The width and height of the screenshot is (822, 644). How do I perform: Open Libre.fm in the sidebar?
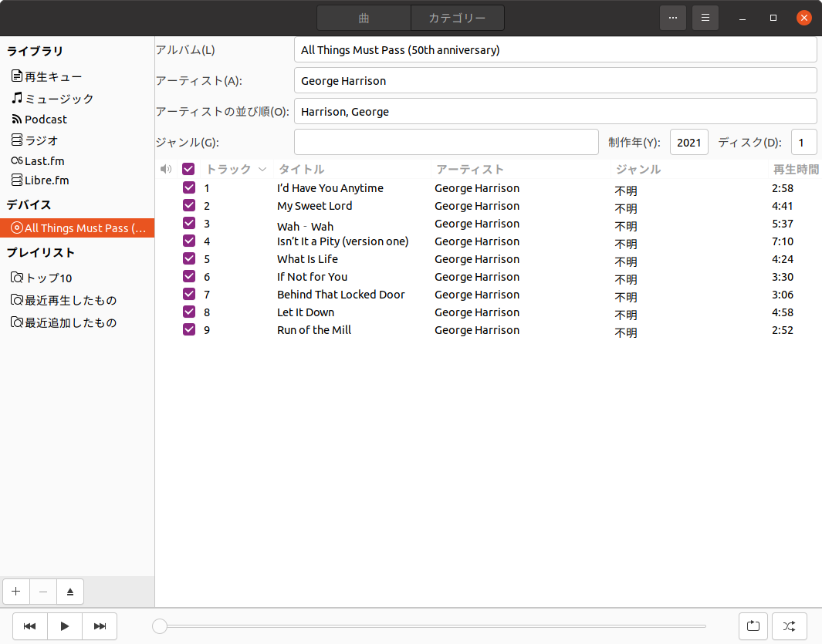coord(77,180)
